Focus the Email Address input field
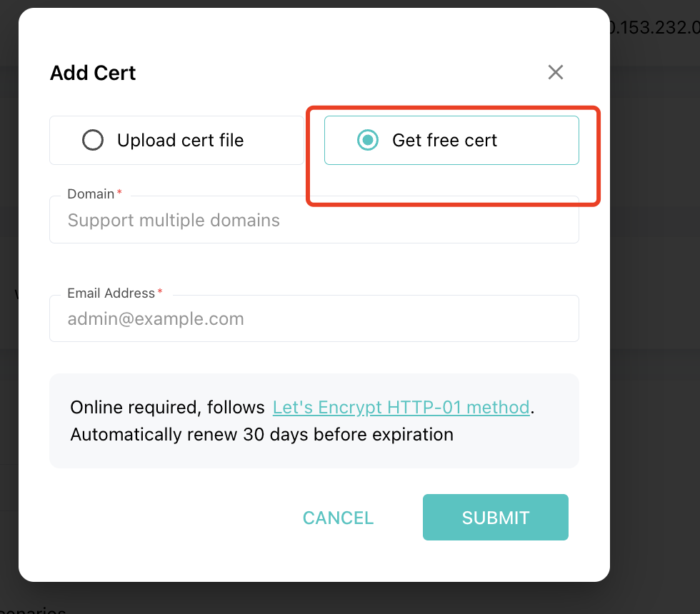The image size is (700, 614). point(314,318)
